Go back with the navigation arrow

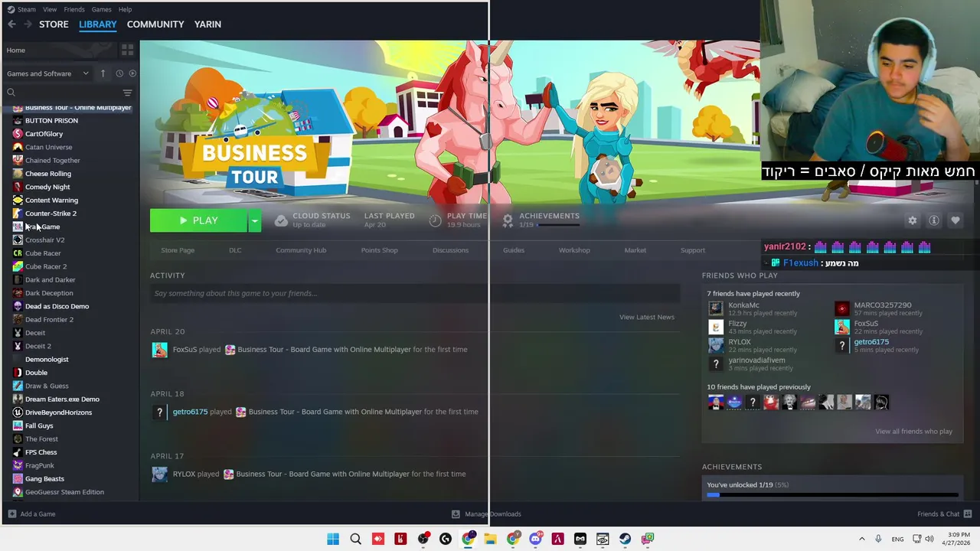[11, 24]
